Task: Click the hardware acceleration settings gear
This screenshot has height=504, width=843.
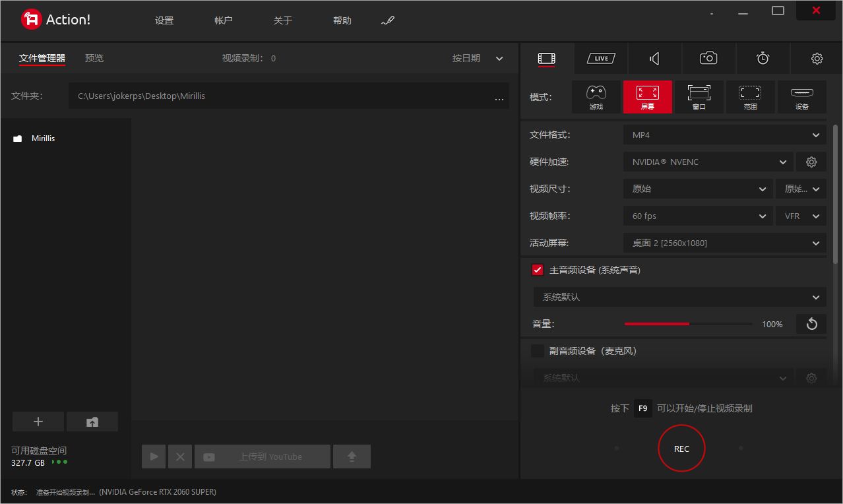Action: tap(811, 162)
